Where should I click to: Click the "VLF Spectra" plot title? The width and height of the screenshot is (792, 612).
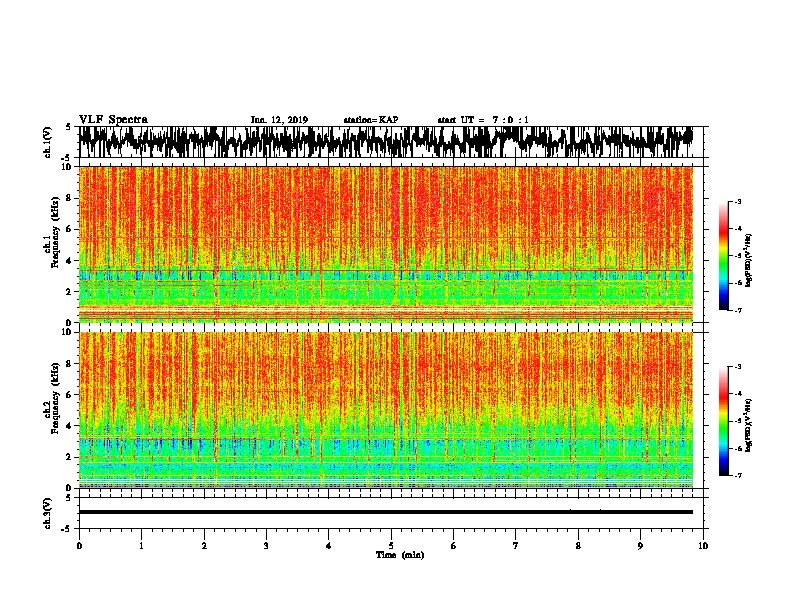pos(113,120)
